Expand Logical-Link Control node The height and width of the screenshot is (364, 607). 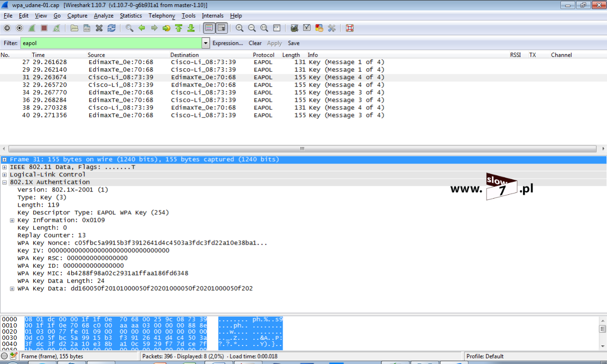[x=4, y=175]
